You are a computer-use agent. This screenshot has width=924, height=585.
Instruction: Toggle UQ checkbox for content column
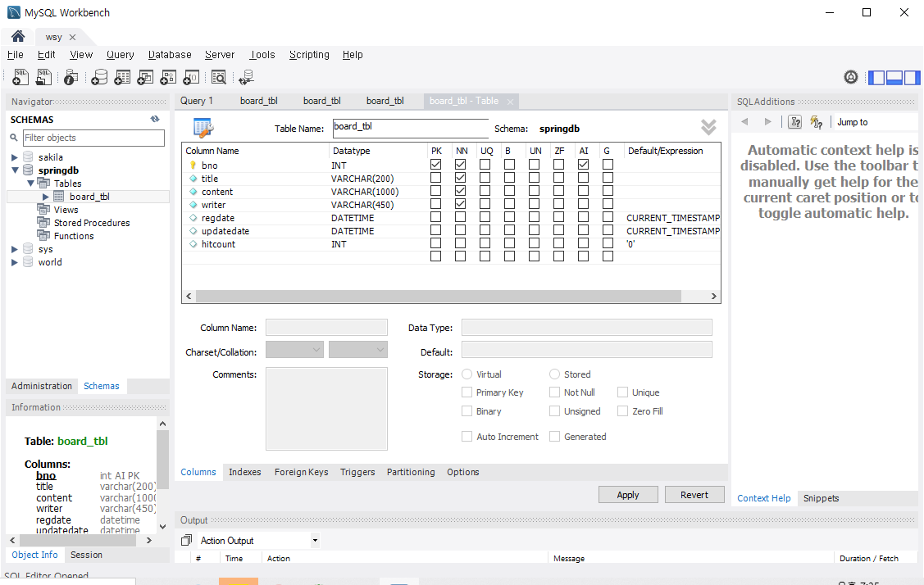485,191
